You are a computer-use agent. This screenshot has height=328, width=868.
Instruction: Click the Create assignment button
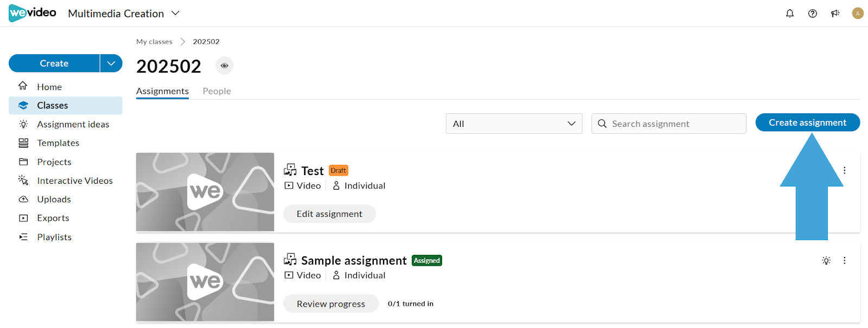(x=808, y=123)
